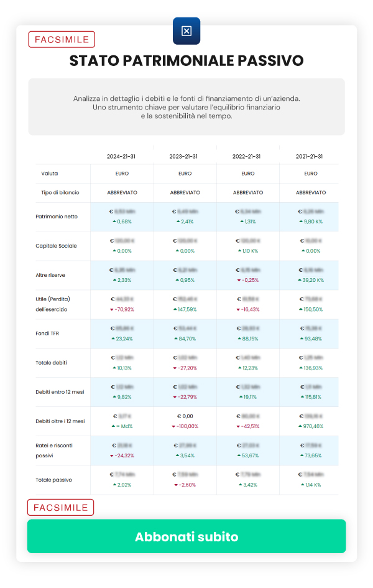
Task: Click the Totale debiti row label
Action: [x=51, y=363]
